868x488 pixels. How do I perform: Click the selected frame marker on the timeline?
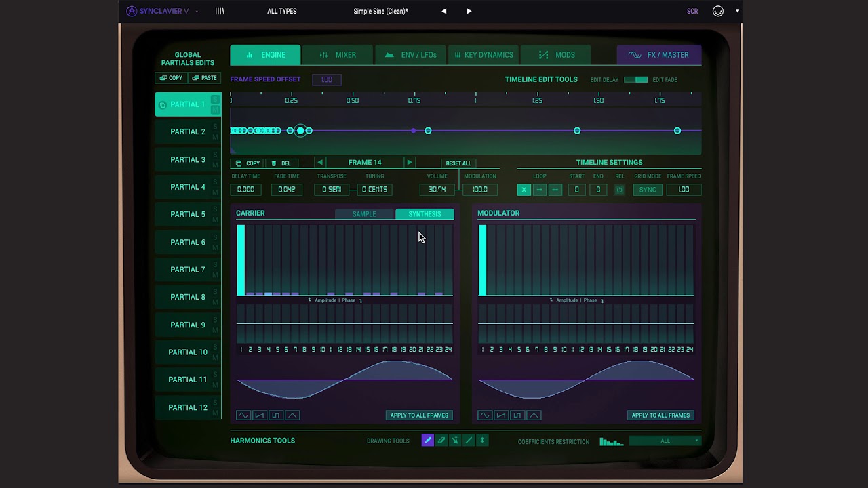click(300, 131)
